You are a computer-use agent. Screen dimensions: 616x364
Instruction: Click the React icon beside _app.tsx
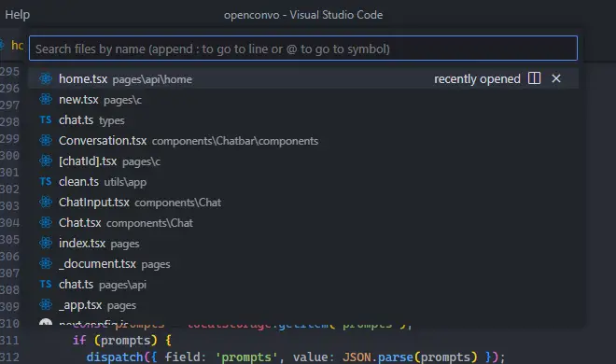click(x=46, y=304)
